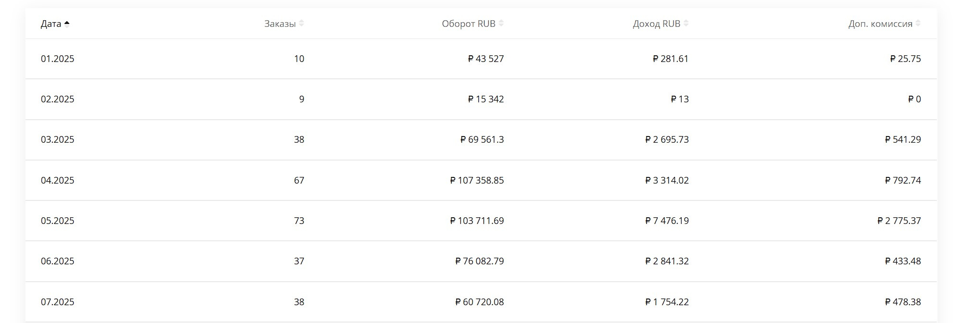Click the sort icon next to Доход RUB
Image resolution: width=980 pixels, height=323 pixels.
point(686,24)
